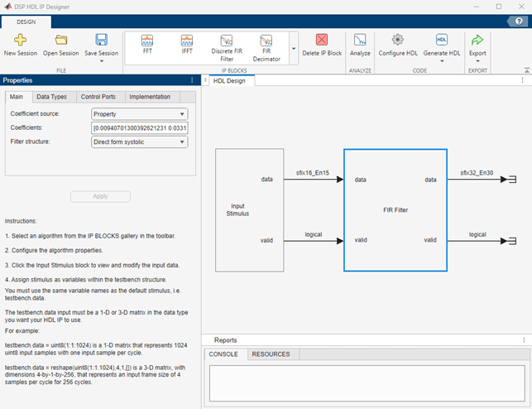Switch to the Control Ports tab
The width and height of the screenshot is (532, 409).
pyautogui.click(x=98, y=97)
